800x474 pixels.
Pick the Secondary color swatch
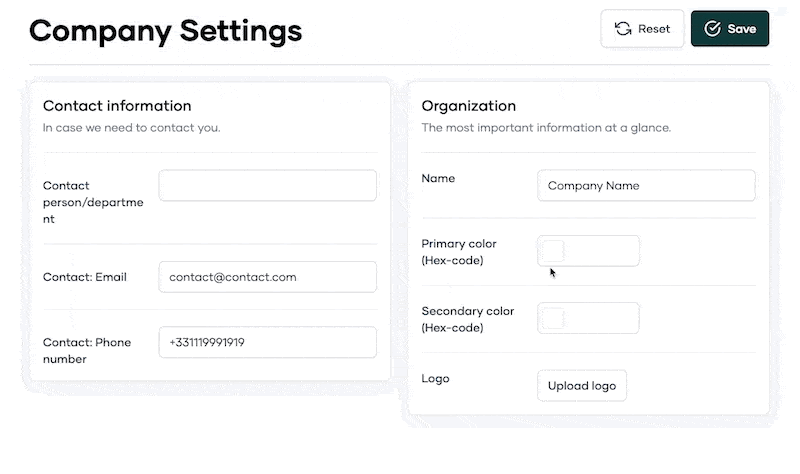553,318
